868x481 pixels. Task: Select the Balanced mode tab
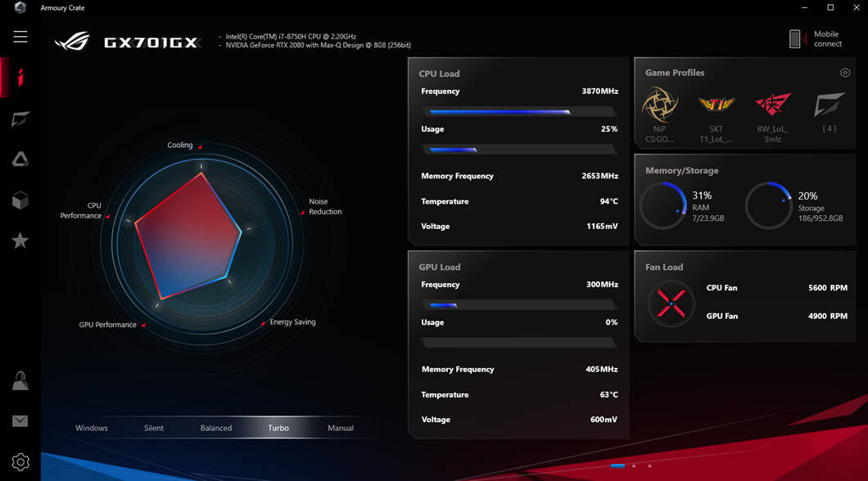[215, 427]
